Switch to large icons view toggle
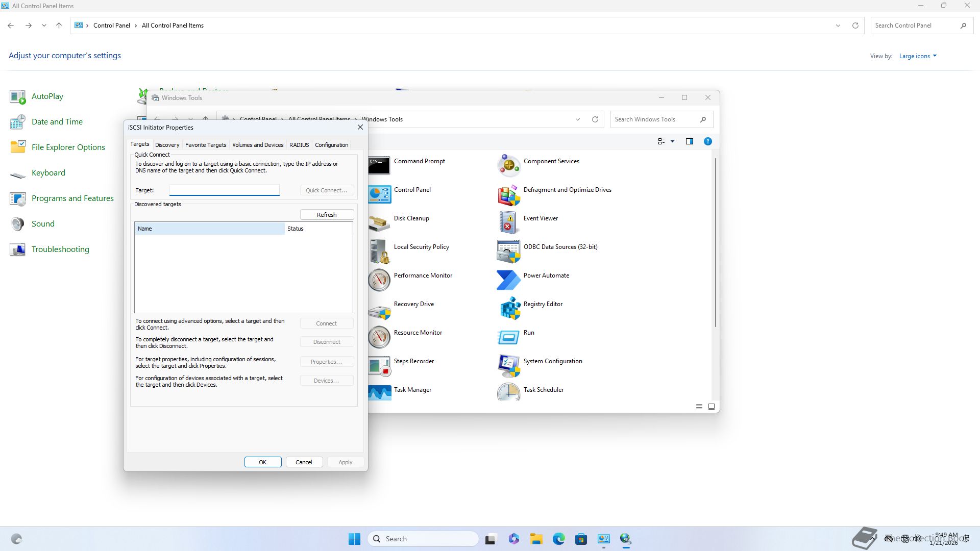The height and width of the screenshot is (551, 980). (711, 407)
